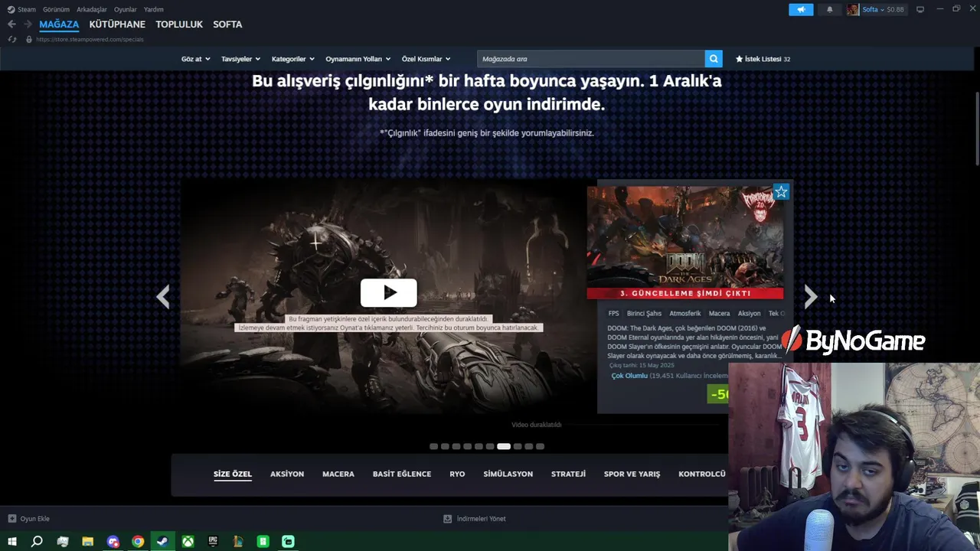
Task: Click the FPS tag
Action: [613, 313]
